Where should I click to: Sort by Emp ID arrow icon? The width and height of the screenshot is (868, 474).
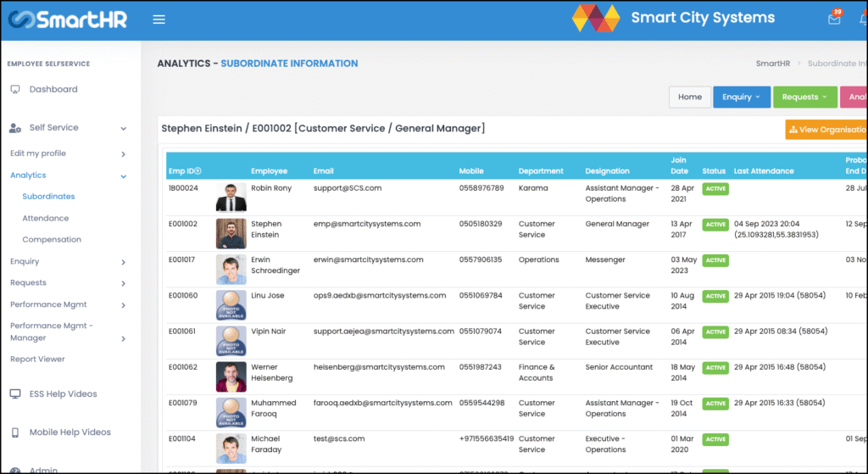point(198,171)
